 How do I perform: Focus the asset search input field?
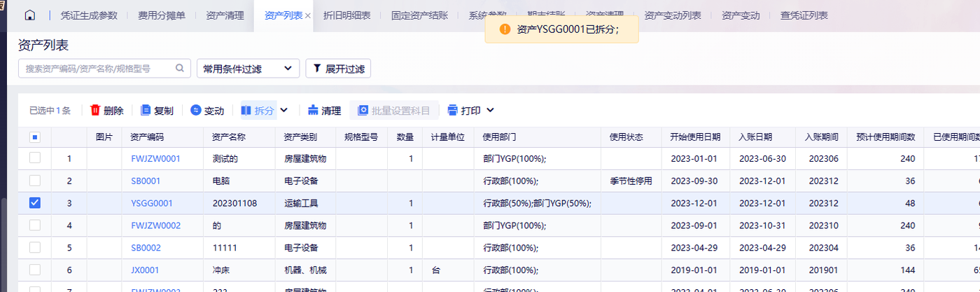tap(104, 68)
